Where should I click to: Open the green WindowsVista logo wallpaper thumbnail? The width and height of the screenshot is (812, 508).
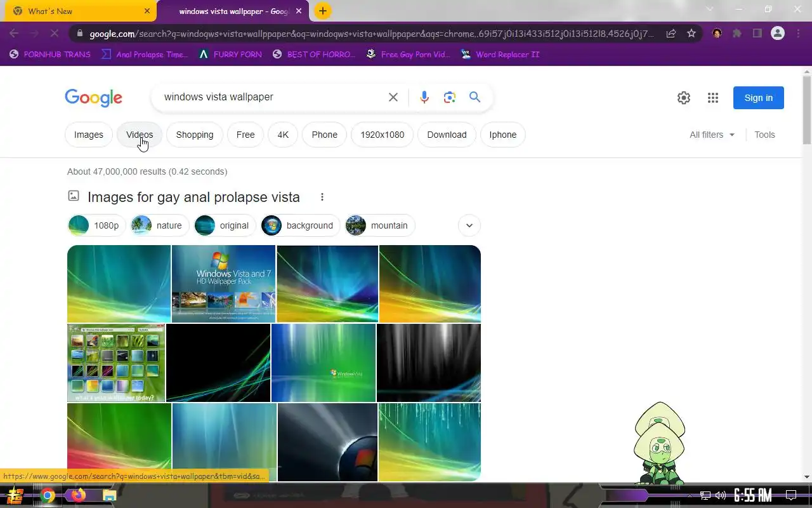324,363
